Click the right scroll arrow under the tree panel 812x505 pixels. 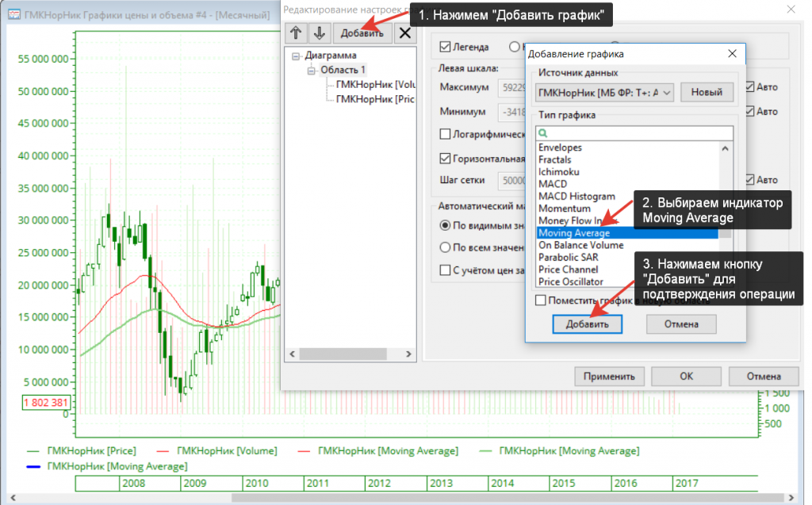coord(410,354)
